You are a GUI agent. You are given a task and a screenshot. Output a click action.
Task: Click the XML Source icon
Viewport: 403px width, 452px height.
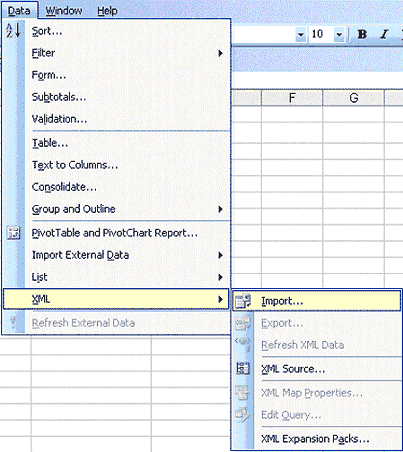tap(243, 369)
